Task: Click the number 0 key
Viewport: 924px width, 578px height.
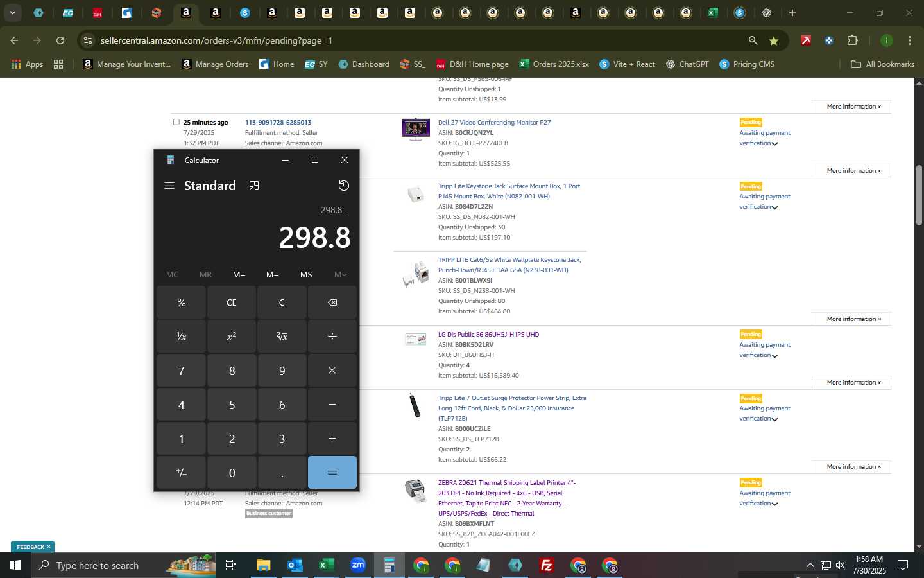Action: point(232,473)
